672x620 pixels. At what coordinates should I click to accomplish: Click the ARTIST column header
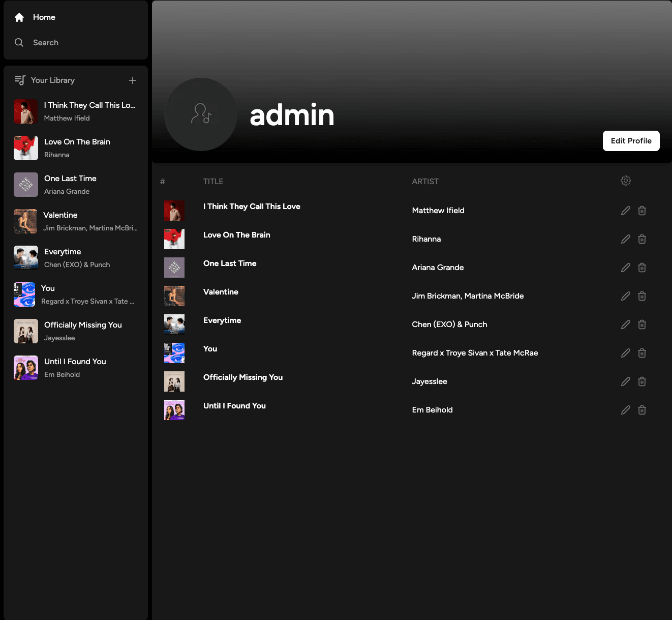[x=425, y=181]
